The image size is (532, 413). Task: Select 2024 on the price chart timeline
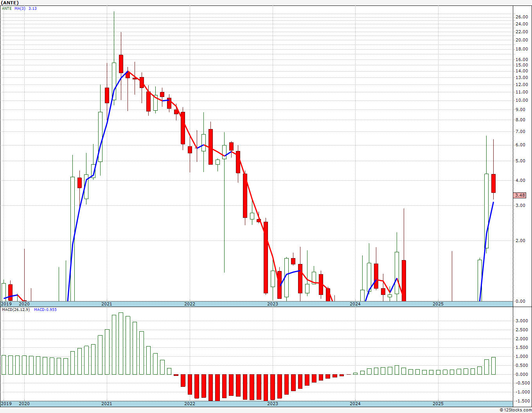[x=355, y=304]
